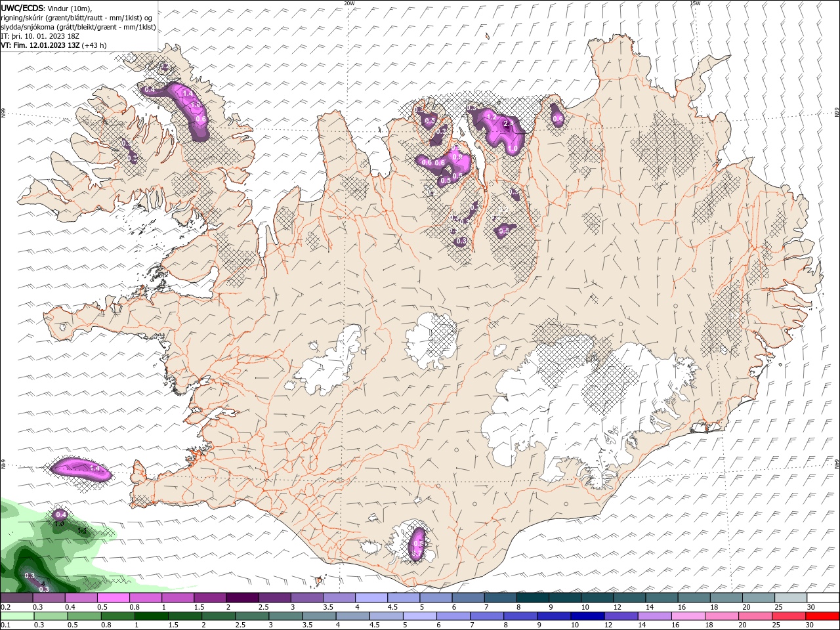Select the top-row swatch between 12 and 14
840x630 pixels.
click(x=629, y=598)
